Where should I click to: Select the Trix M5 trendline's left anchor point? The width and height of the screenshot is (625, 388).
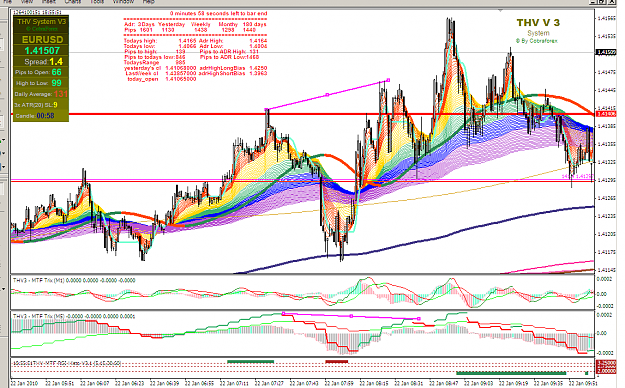283,313
